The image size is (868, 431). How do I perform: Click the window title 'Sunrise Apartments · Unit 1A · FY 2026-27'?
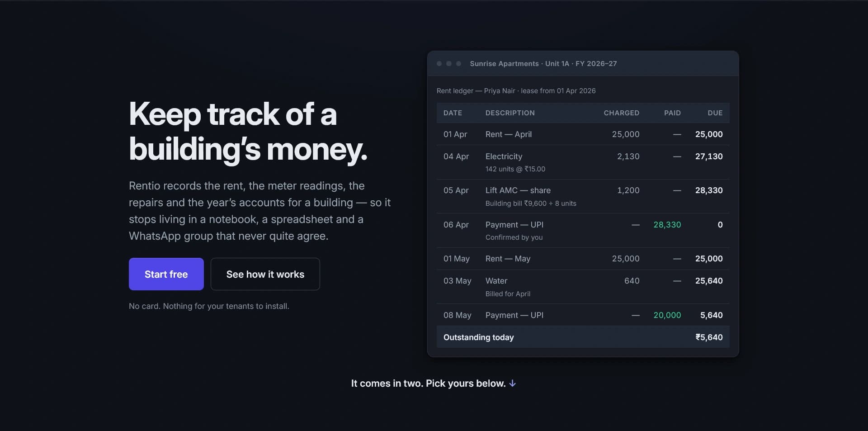[543, 64]
